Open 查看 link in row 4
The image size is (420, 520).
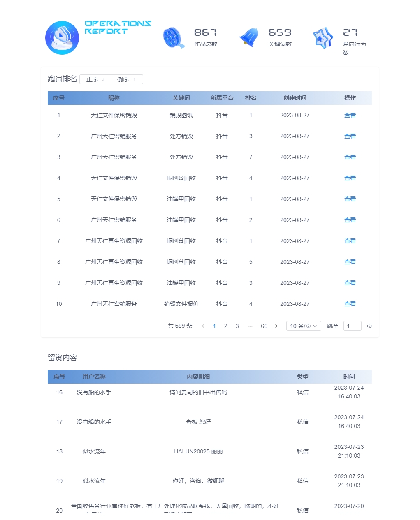click(350, 178)
